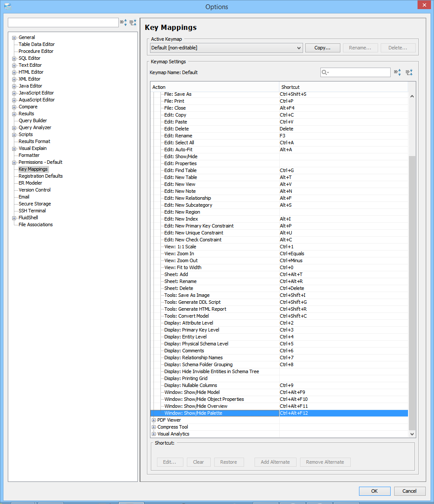Select Version Control in tree
Image resolution: width=434 pixels, height=504 pixels.
tap(35, 190)
